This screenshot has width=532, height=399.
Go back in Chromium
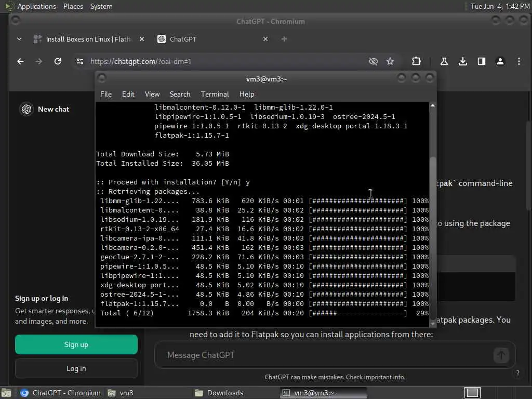coord(20,61)
